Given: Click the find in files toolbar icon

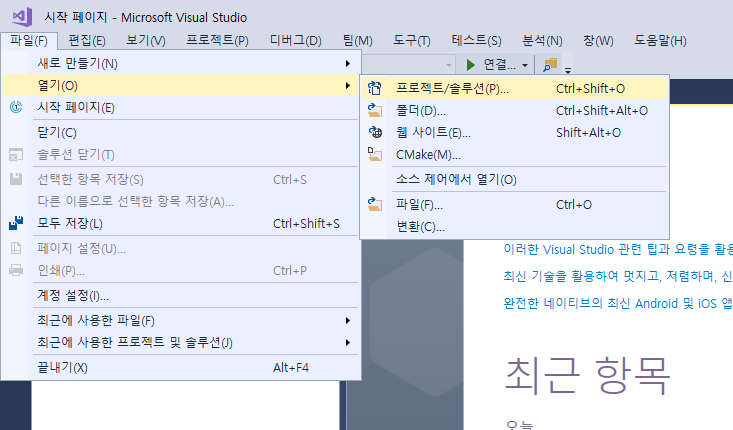Looking at the screenshot, I should 550,64.
